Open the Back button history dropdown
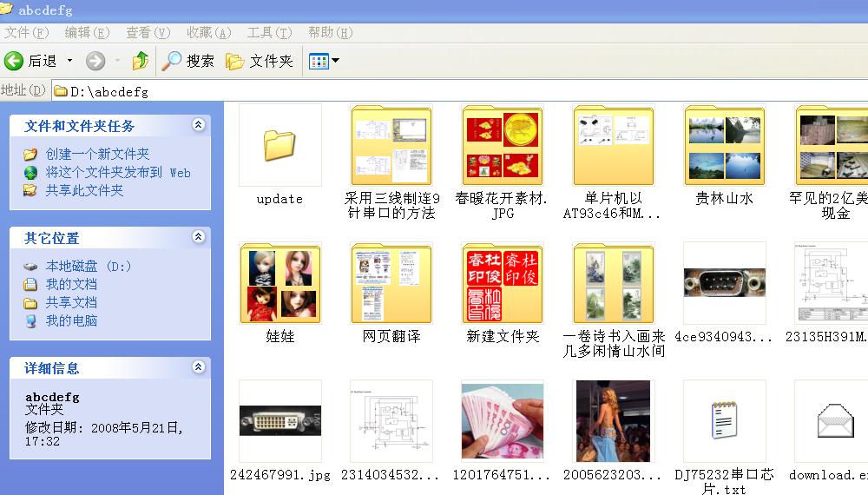Screen dimensions: 868x495 pos(70,61)
